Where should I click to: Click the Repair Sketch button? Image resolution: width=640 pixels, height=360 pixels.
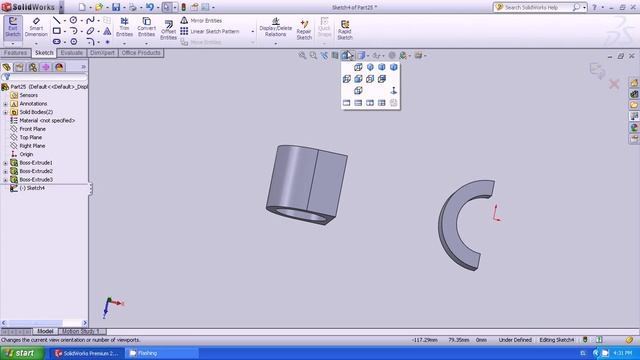coord(304,29)
